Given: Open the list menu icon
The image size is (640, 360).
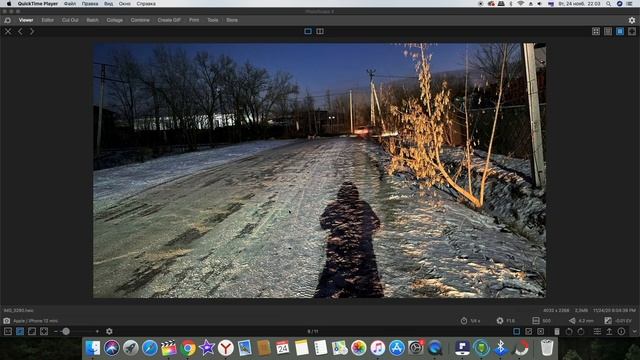Looking at the screenshot, I should point(597,331).
